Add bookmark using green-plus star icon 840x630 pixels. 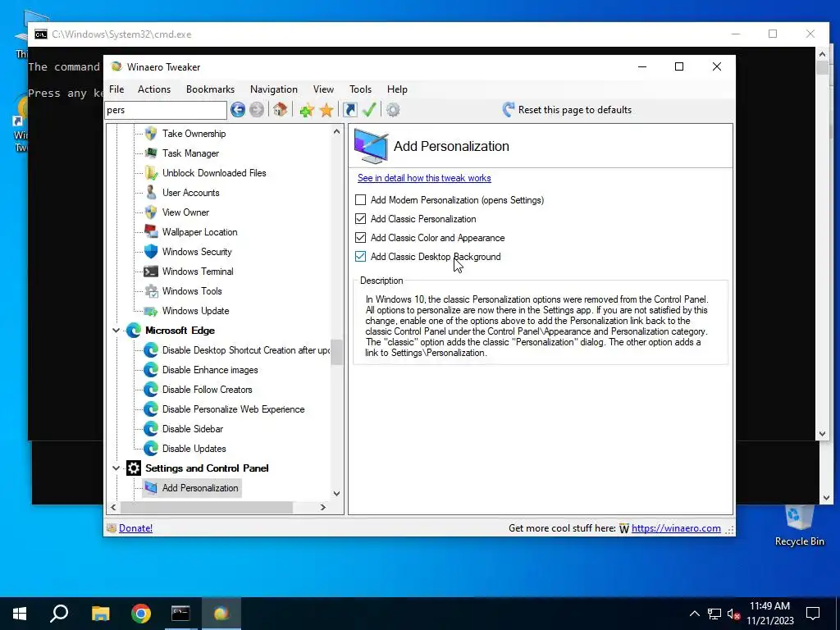307,110
